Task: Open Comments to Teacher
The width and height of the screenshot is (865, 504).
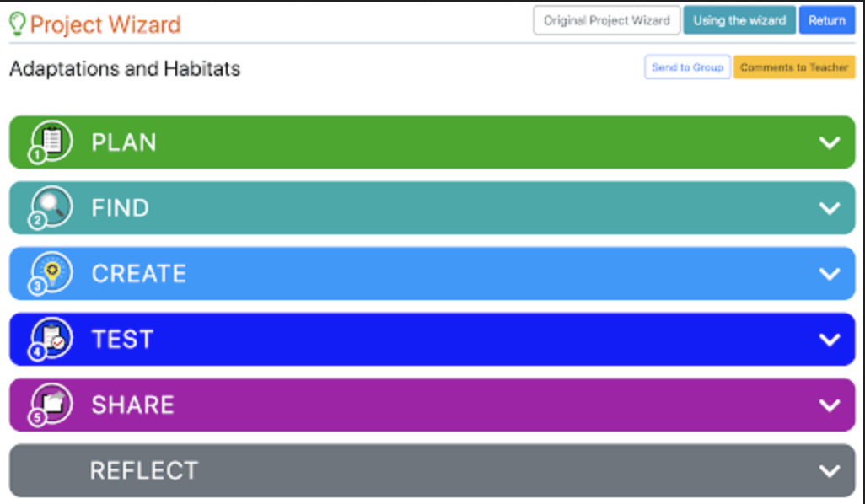Action: (x=794, y=67)
